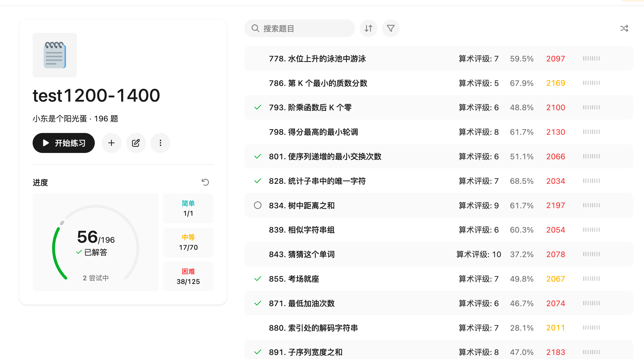The width and height of the screenshot is (644, 359).
Task: Click the edit list pencil icon
Action: pos(136,143)
